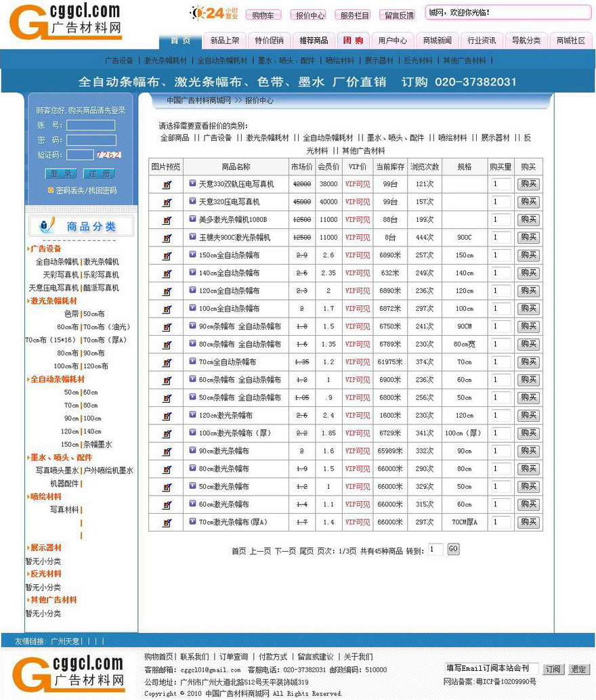
Task: Jump to 尾页 in pagination
Action: pyautogui.click(x=306, y=551)
